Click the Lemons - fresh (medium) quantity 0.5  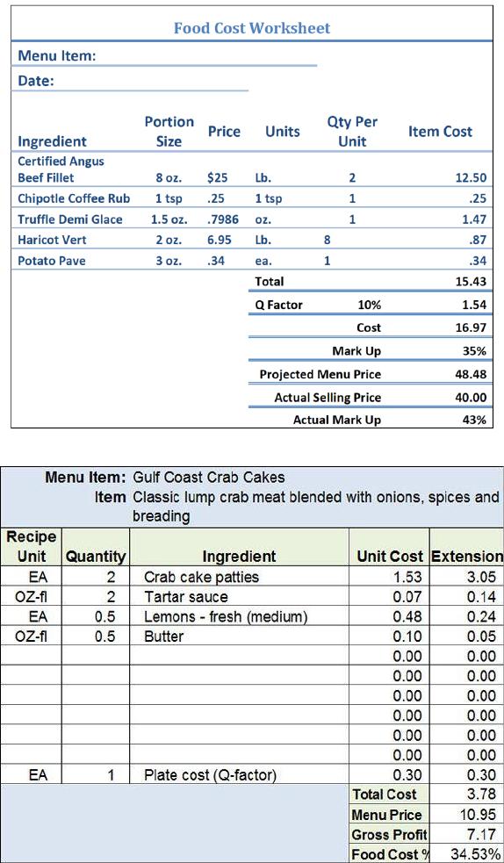pyautogui.click(x=96, y=616)
